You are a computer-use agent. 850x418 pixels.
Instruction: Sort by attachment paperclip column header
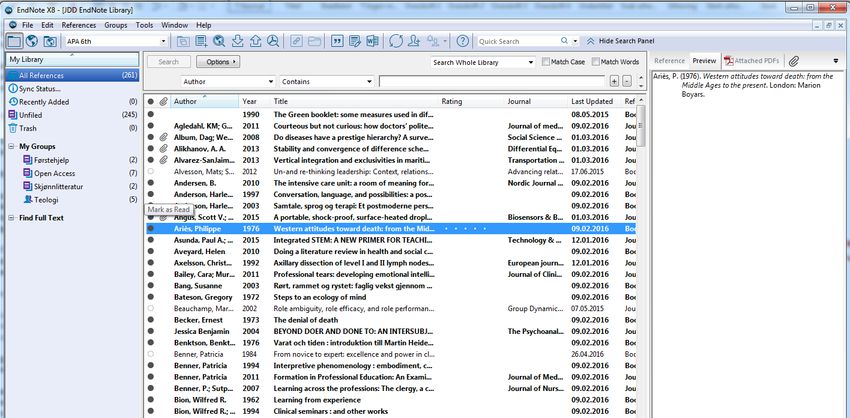click(163, 101)
